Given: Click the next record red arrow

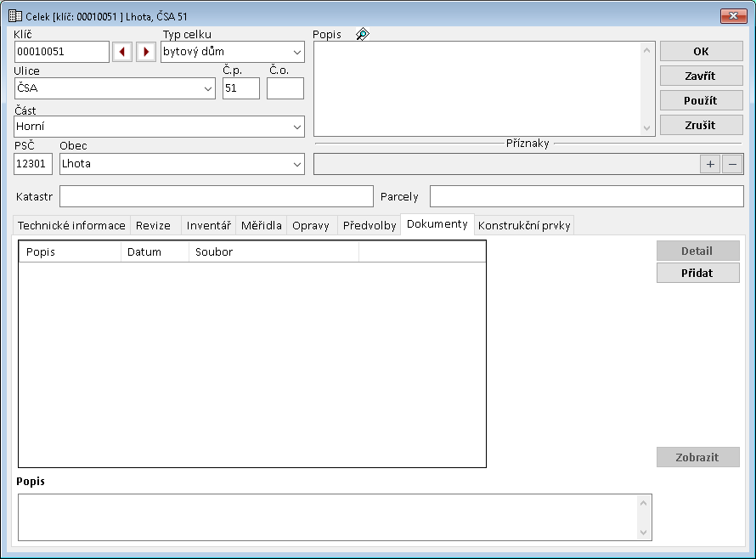Looking at the screenshot, I should coord(146,52).
